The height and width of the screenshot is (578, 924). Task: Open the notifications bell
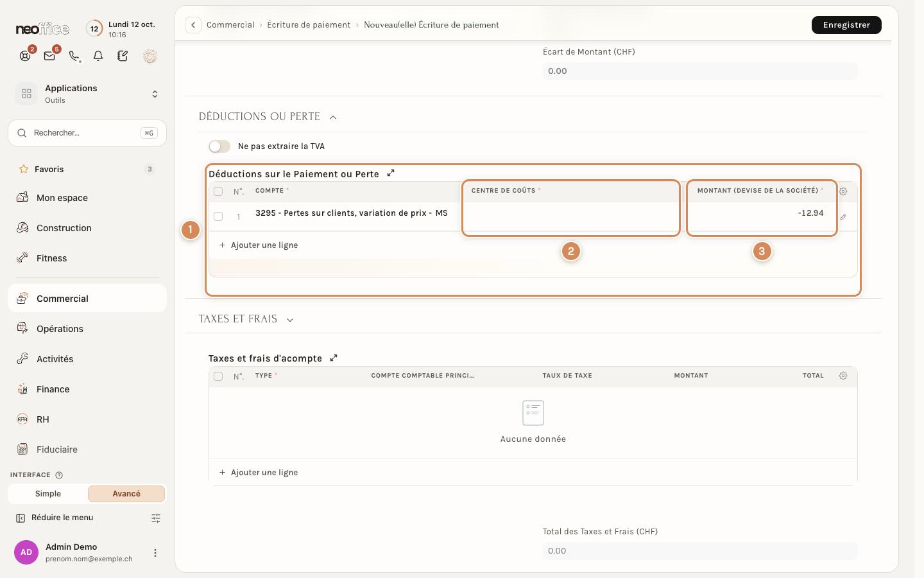coord(98,56)
